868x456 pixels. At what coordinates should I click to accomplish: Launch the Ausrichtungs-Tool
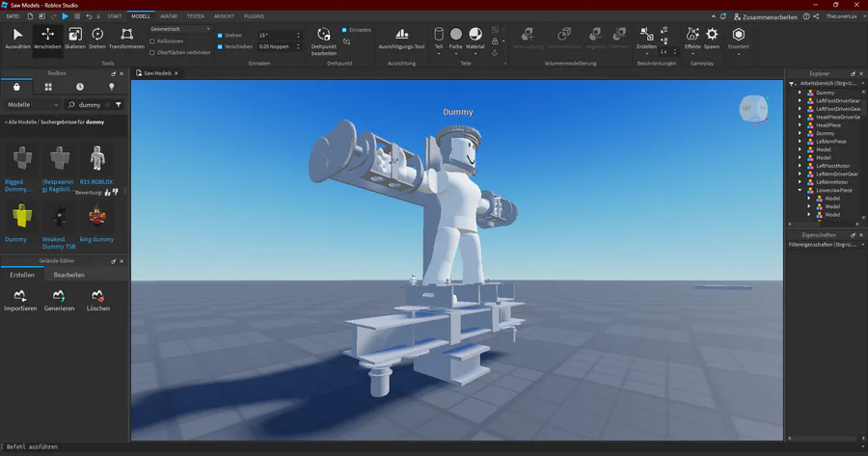click(x=401, y=39)
